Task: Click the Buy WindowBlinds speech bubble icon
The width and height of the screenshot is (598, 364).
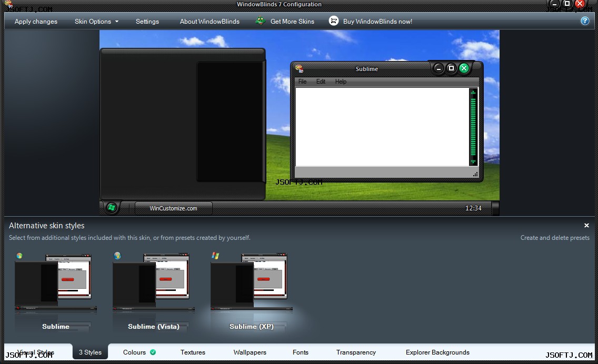Action: pos(334,21)
